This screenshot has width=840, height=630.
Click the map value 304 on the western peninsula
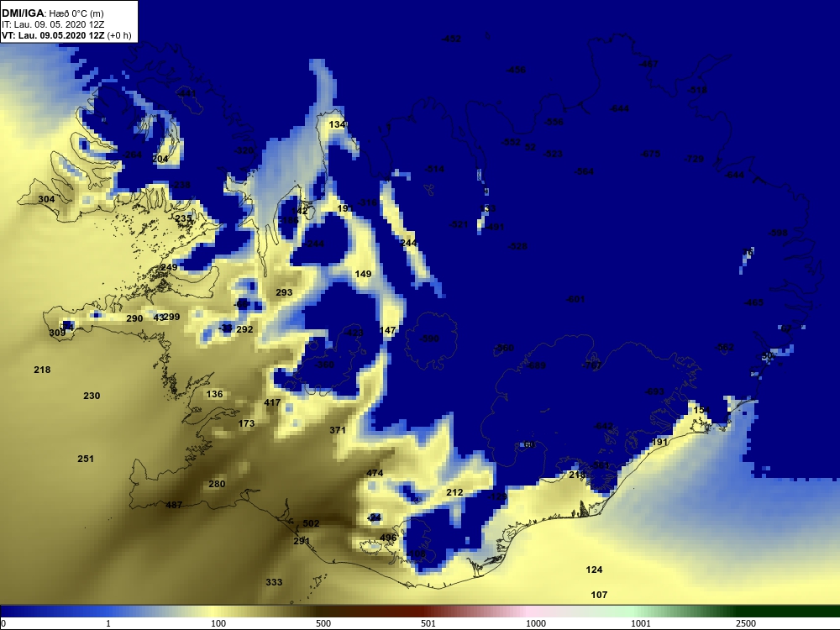click(46, 199)
